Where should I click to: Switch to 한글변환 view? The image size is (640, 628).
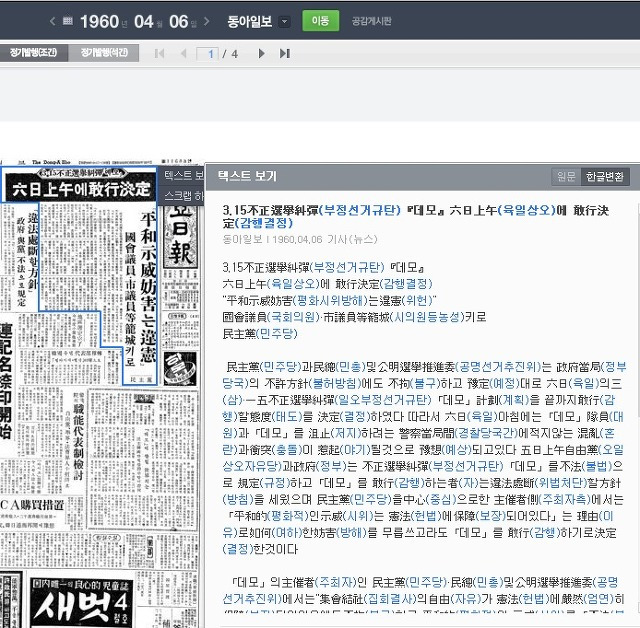604,176
